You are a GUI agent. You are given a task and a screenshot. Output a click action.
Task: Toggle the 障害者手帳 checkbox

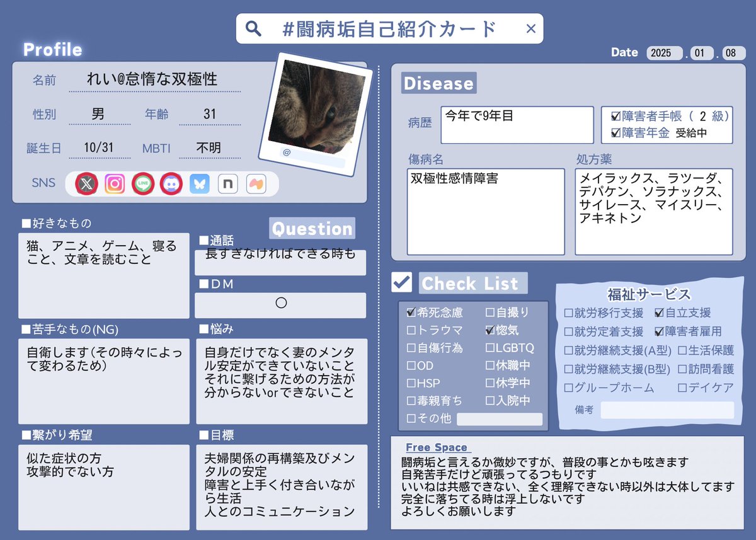616,117
